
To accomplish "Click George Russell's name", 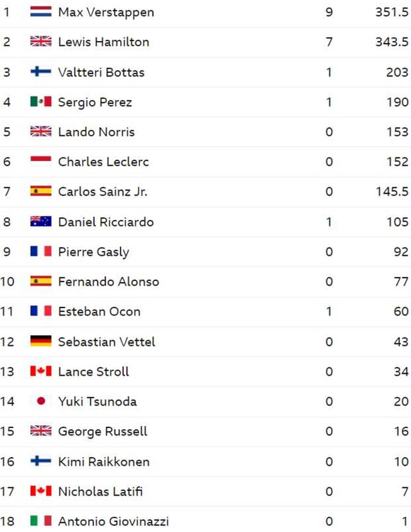I will [102, 431].
